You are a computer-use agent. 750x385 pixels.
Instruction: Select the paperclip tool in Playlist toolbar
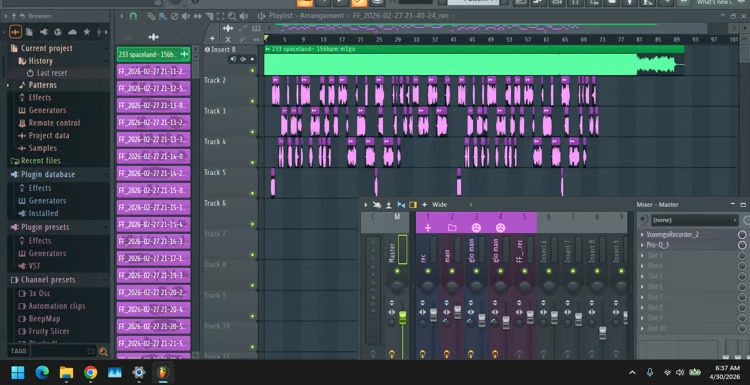pyautogui.click(x=151, y=16)
